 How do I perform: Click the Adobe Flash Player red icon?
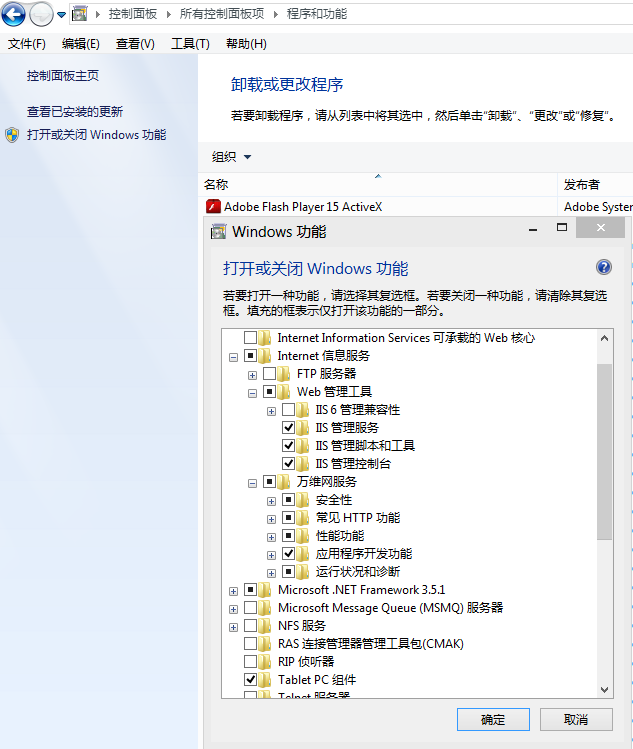coord(213,206)
